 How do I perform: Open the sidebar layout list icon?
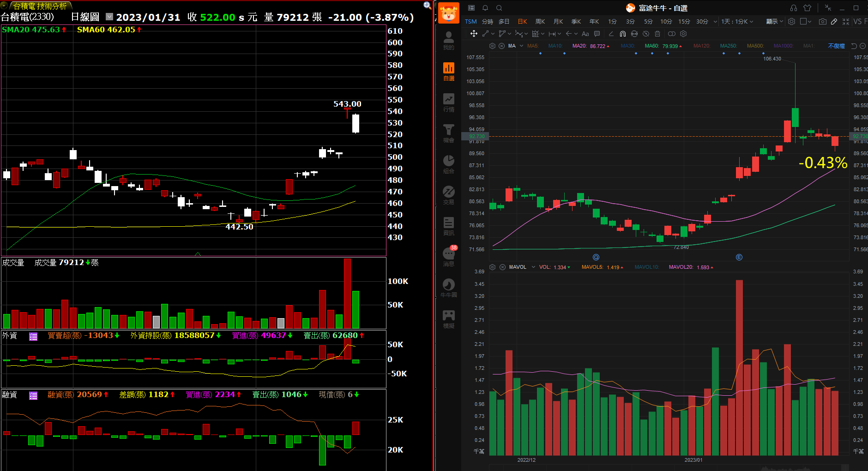coord(471,8)
